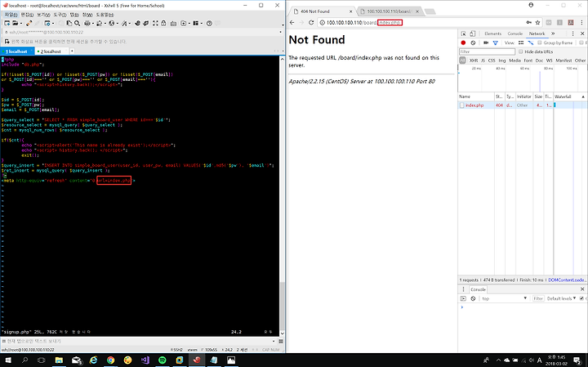The height and width of the screenshot is (367, 588).
Task: Click the globe encoding icon in Xshell toolbar
Action: pos(111,23)
